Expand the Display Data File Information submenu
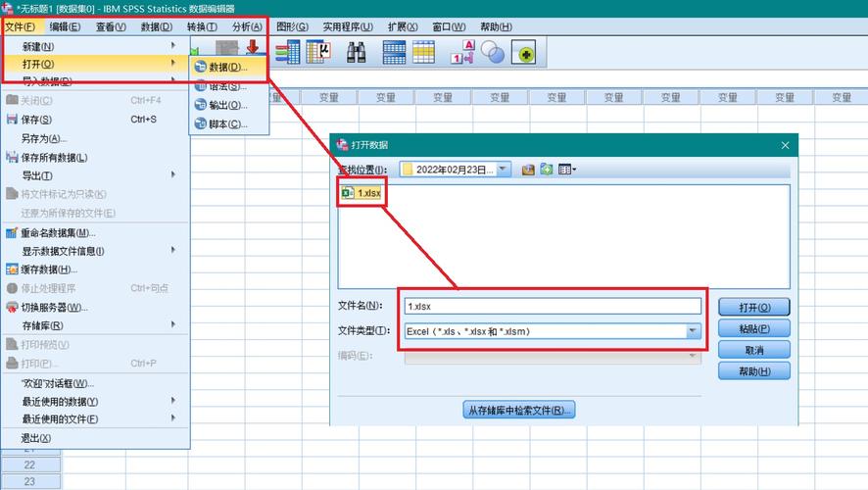 click(x=172, y=250)
